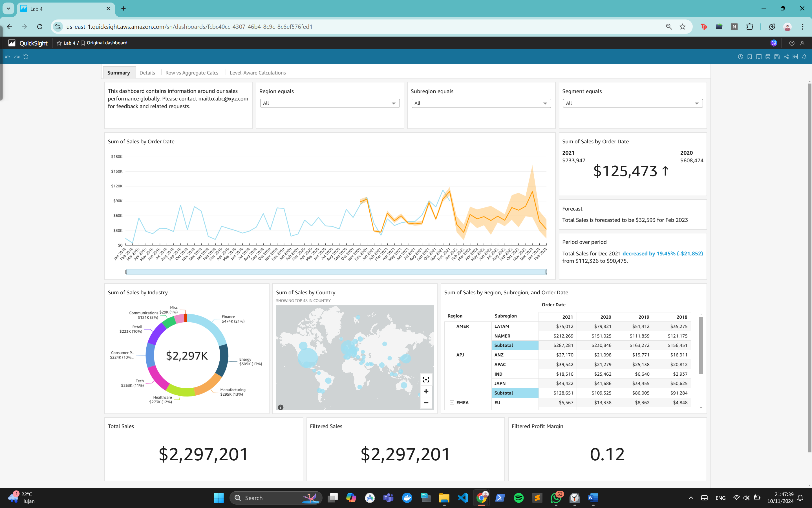Zoom out on the country map

click(x=426, y=402)
